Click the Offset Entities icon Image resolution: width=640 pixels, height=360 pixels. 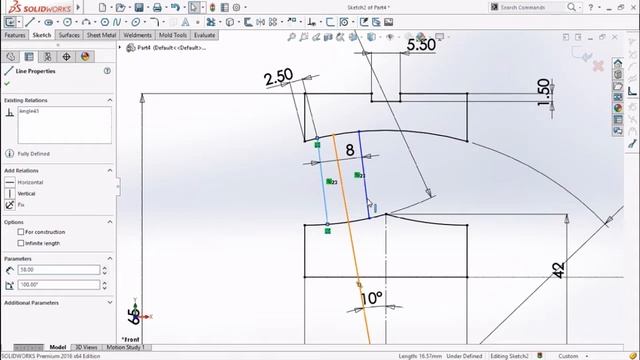(248, 22)
